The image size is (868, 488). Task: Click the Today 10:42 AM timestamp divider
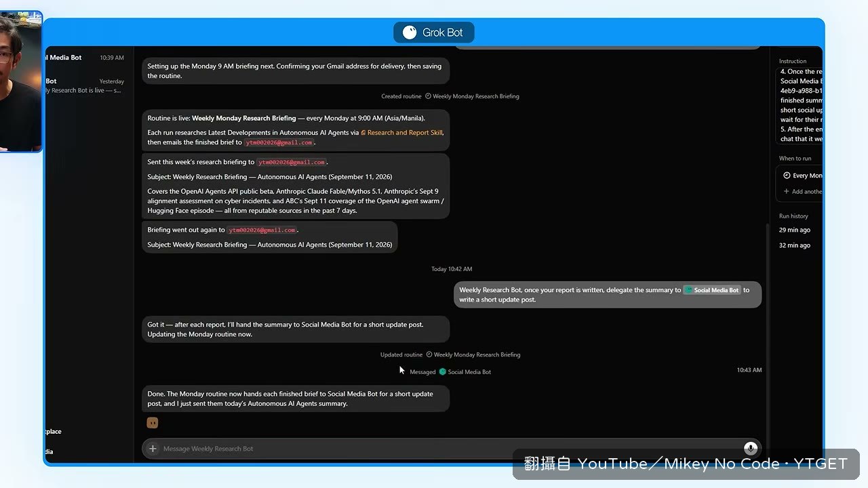pos(452,269)
